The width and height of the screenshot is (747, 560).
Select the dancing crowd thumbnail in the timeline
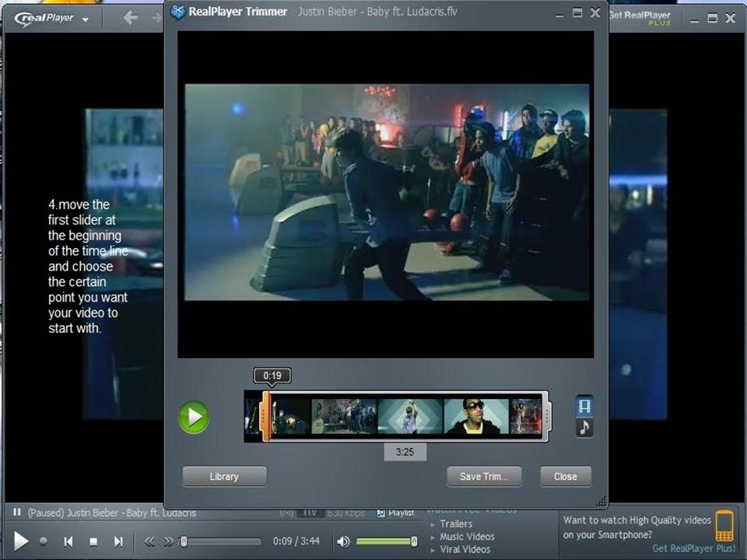click(343, 417)
